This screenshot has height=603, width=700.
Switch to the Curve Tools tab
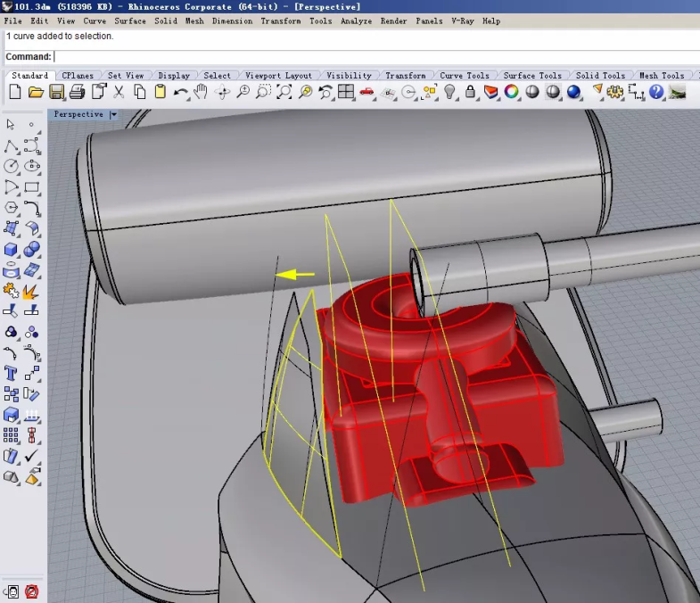tap(465, 76)
